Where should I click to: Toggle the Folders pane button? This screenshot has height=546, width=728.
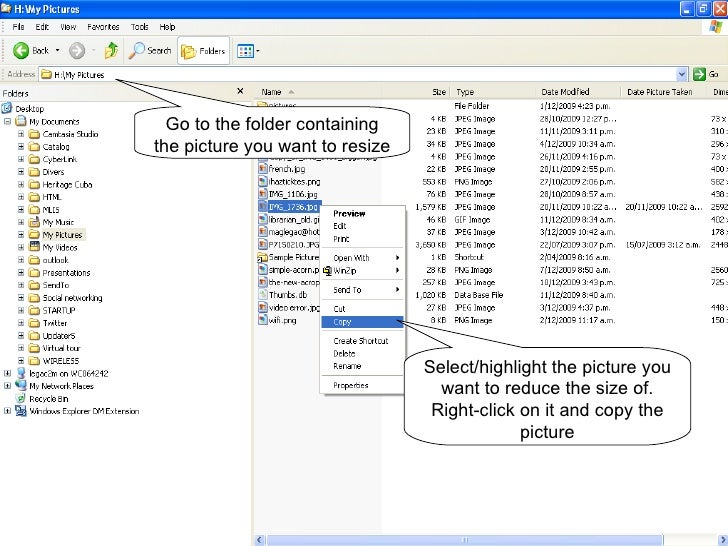point(203,51)
